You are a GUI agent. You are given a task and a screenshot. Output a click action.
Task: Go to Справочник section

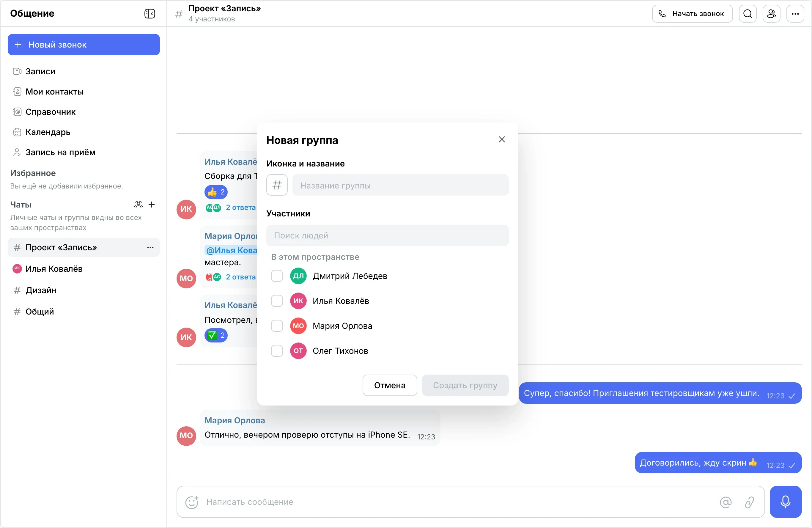51,112
